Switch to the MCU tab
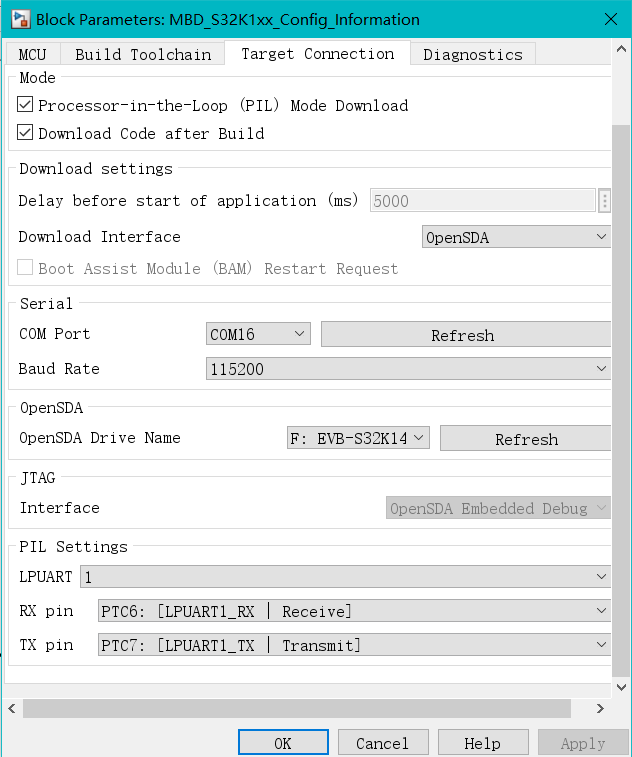This screenshot has height=757, width=632. click(33, 54)
